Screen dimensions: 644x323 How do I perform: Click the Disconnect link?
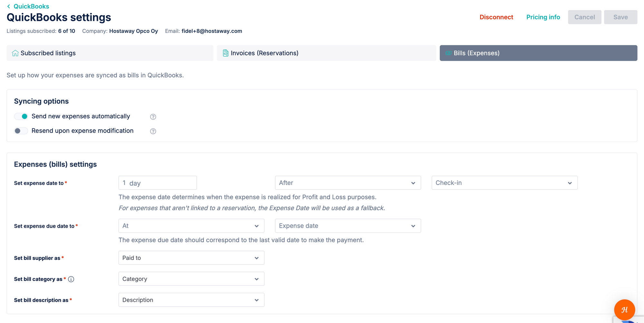(x=496, y=17)
